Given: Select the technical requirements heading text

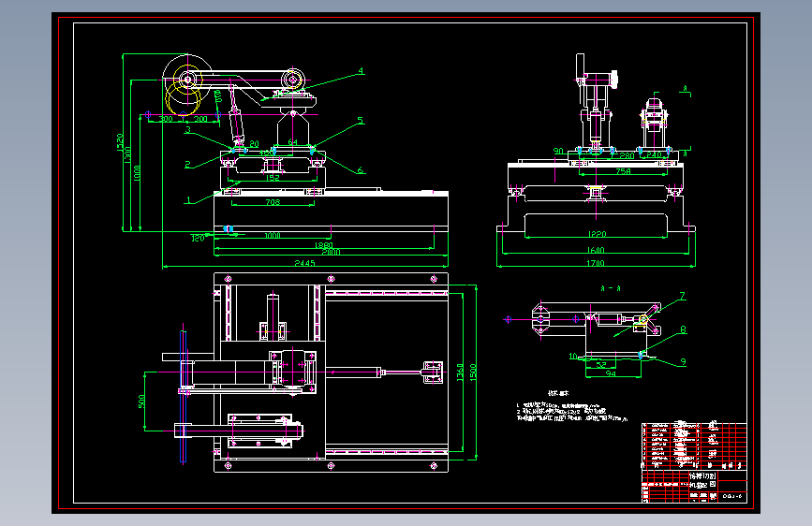Looking at the screenshot, I should coord(558,393).
